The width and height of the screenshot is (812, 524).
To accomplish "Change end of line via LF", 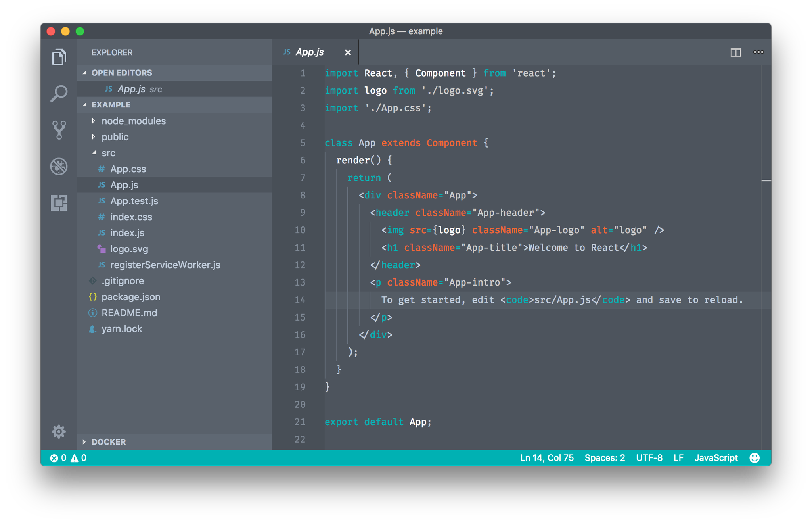I will point(678,458).
